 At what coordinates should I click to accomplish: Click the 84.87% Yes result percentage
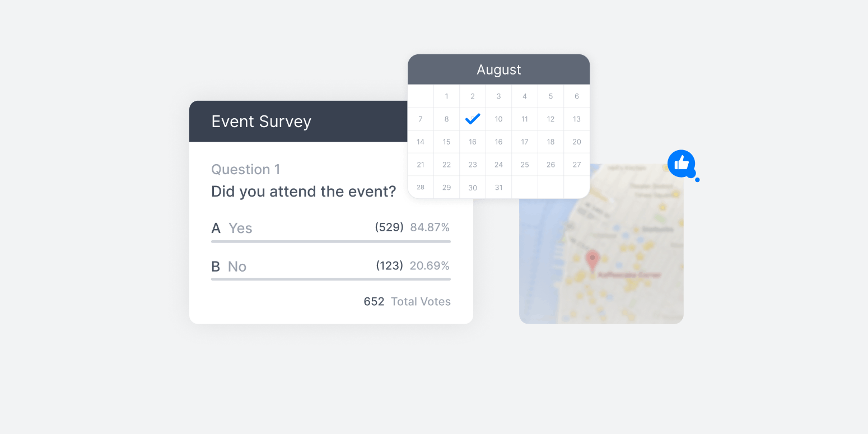430,227
